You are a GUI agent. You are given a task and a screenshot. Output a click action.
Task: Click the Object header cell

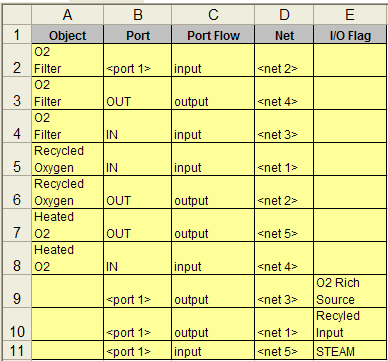[x=67, y=35]
